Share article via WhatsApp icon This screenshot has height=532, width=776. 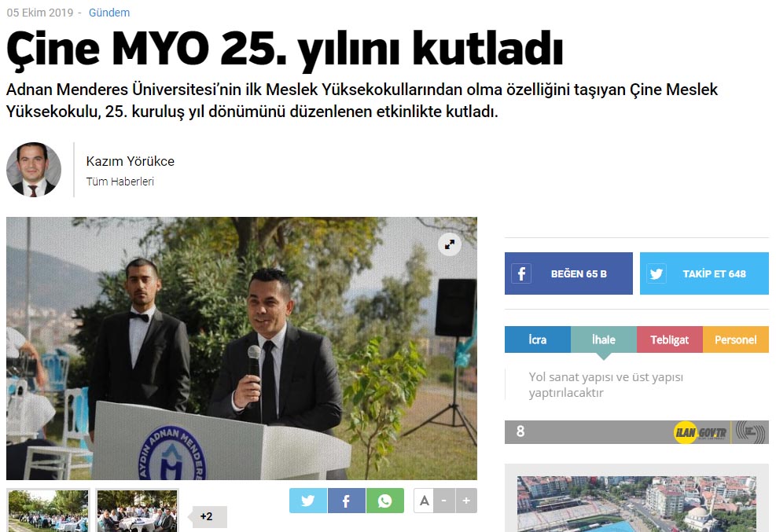point(385,501)
